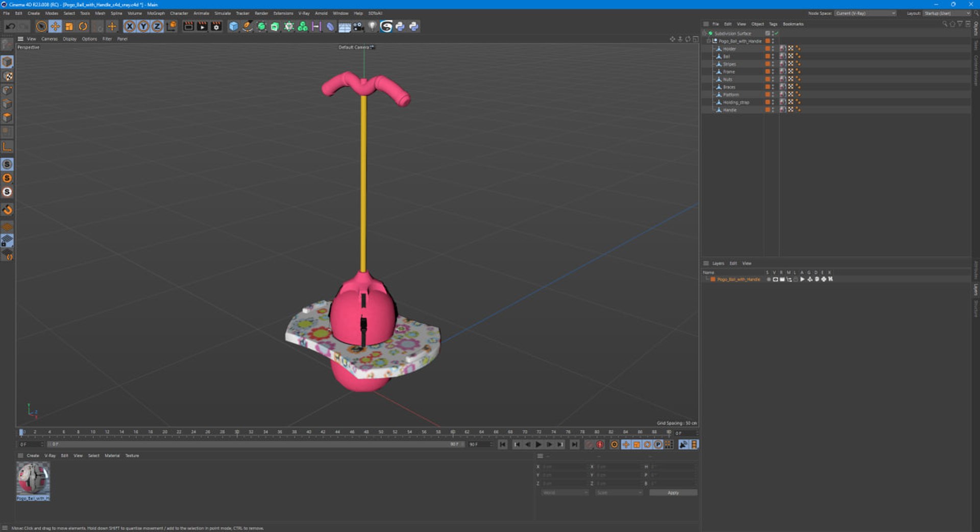Image resolution: width=980 pixels, height=532 pixels.
Task: Open the Simulate menu
Action: click(222, 13)
